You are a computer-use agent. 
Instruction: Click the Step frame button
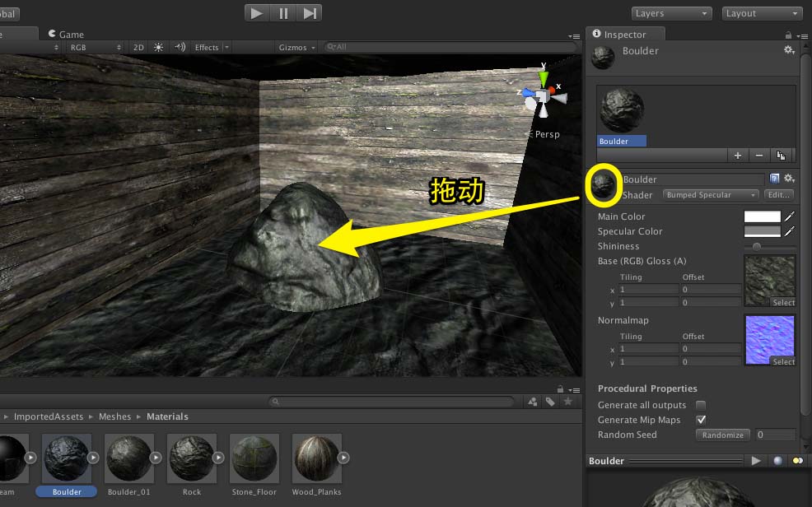pyautogui.click(x=309, y=13)
